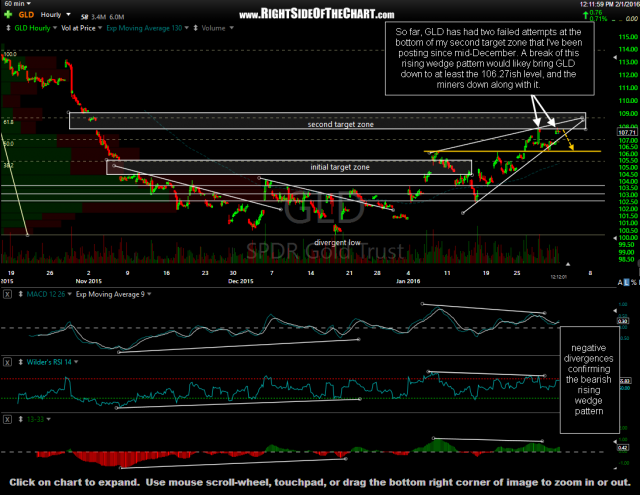
Task: Expand the Hourly period dropdown arrow
Action: [68, 15]
